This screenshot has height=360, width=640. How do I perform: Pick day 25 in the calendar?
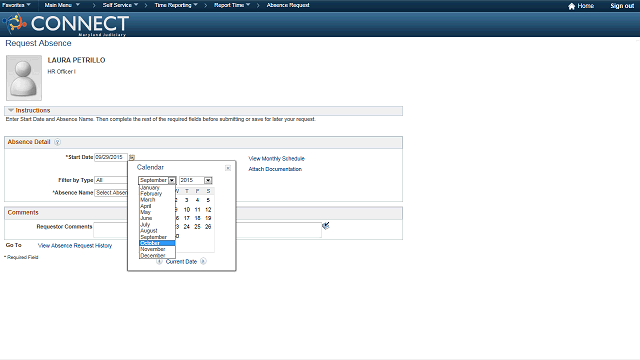click(x=197, y=227)
